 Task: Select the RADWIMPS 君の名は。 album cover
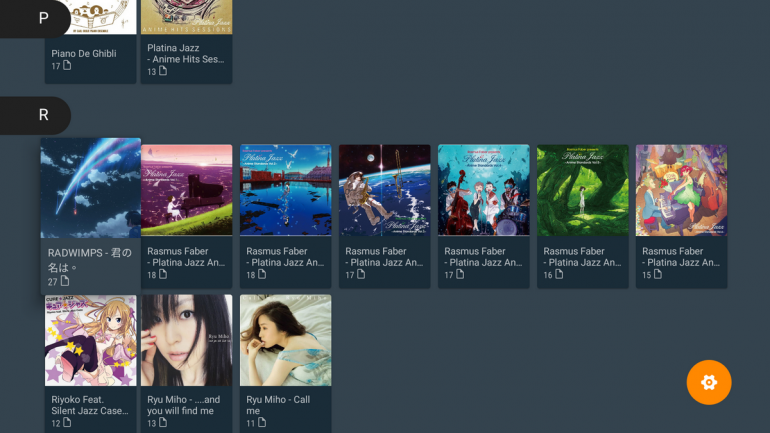point(91,188)
